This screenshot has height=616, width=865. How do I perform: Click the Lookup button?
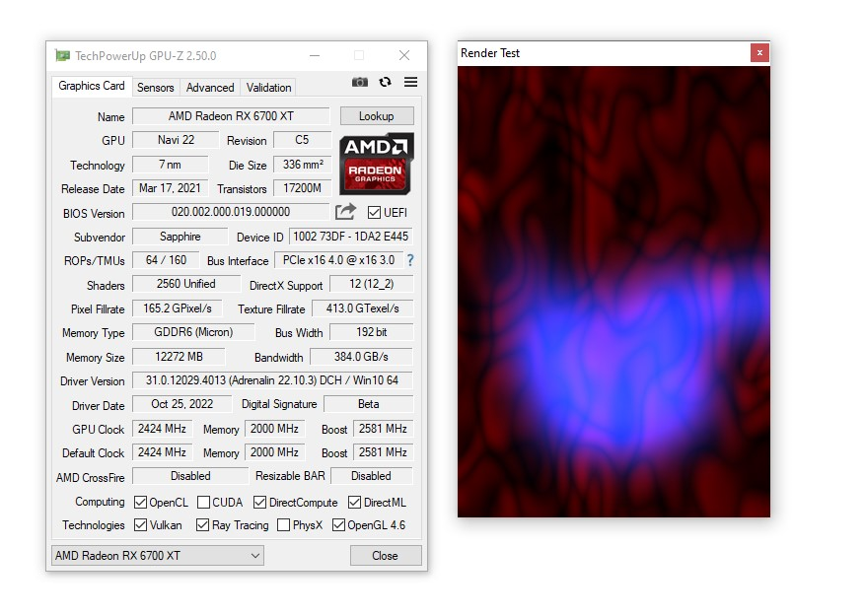[x=377, y=116]
